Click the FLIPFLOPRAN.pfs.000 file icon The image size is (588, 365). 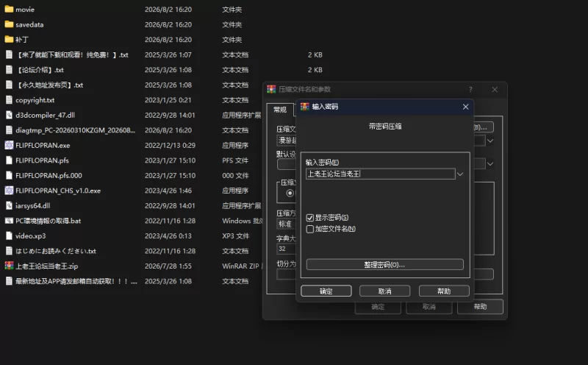coord(9,175)
